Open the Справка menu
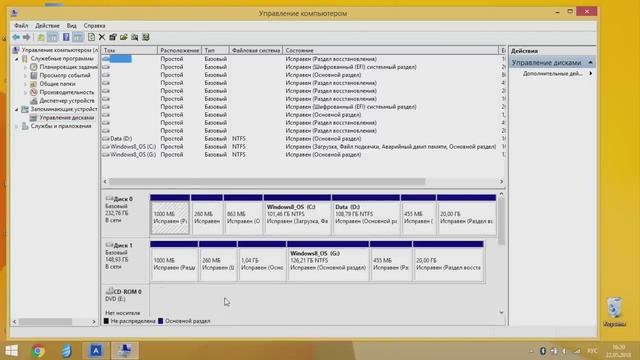This screenshot has width=640, height=360. [94, 25]
